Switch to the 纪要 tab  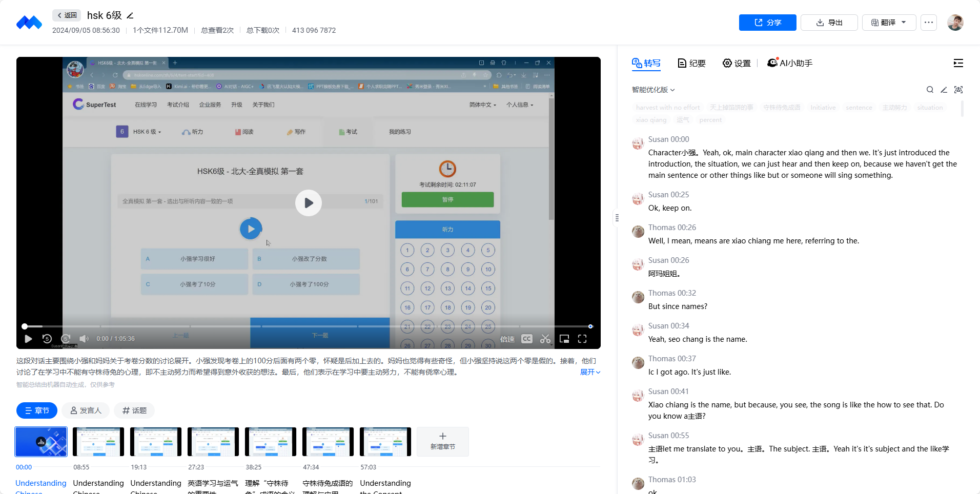click(x=691, y=63)
